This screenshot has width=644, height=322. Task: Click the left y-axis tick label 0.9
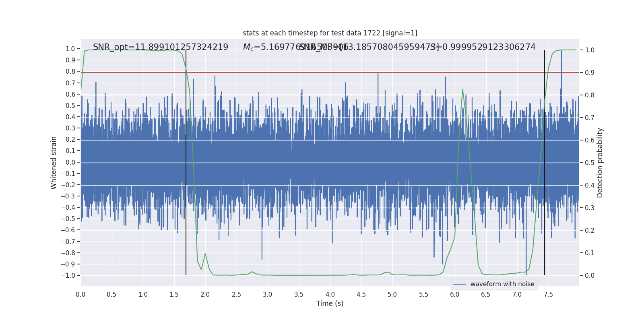click(x=70, y=60)
